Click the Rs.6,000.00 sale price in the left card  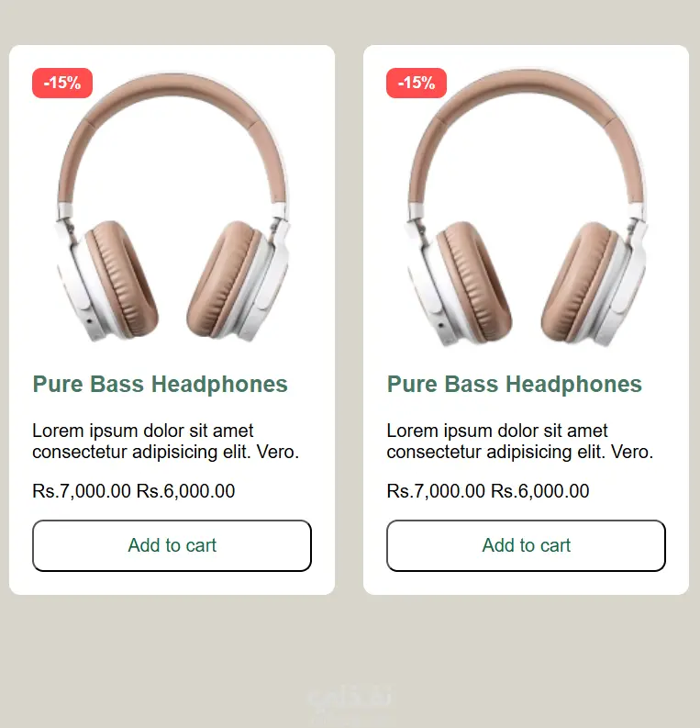(185, 491)
